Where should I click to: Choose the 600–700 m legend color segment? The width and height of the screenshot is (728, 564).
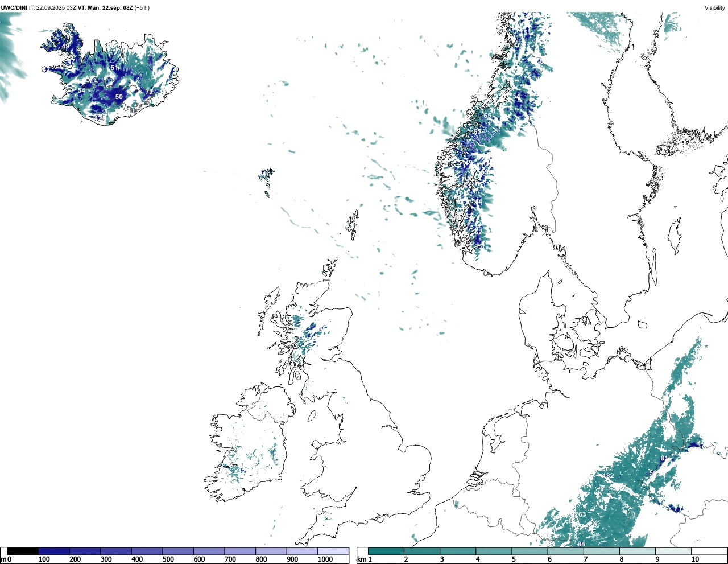(x=209, y=551)
